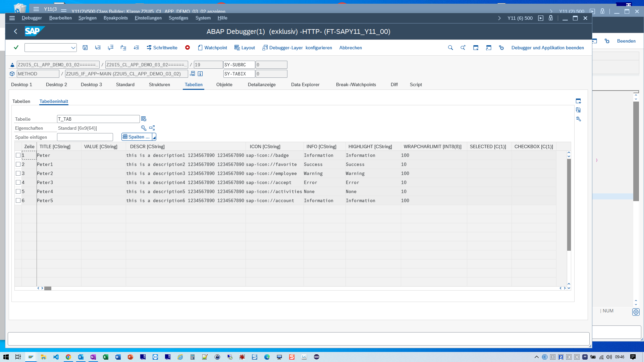
Task: Stop debugging via red stop icon
Action: [187, 48]
